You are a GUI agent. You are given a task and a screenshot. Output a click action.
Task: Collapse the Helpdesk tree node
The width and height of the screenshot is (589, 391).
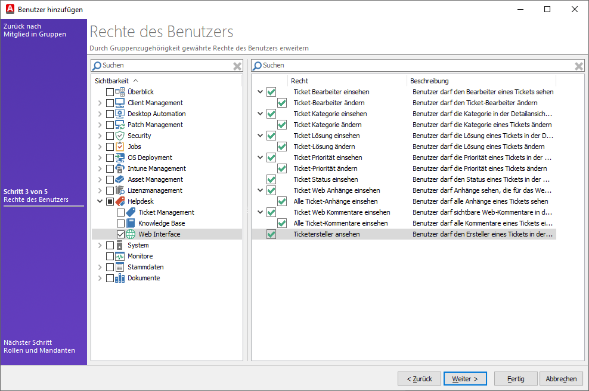[x=100, y=201]
